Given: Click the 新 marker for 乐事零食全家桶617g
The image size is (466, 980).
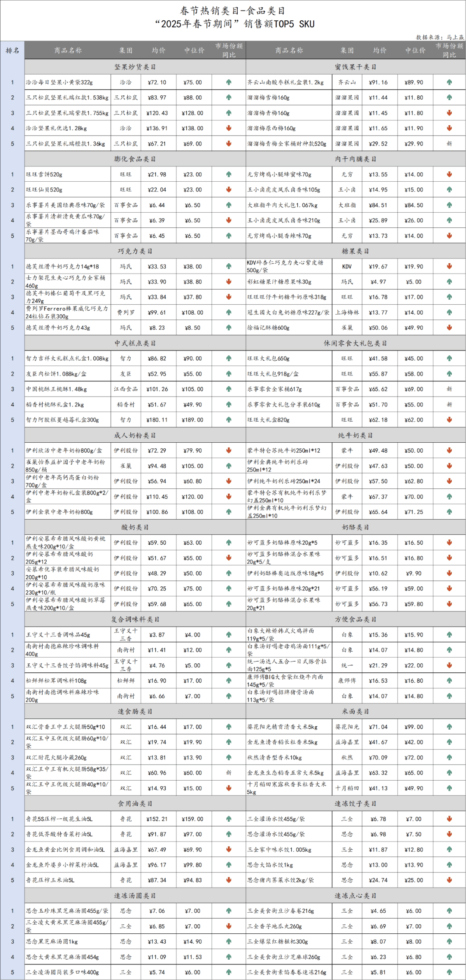Looking at the screenshot, I should click(x=449, y=389).
